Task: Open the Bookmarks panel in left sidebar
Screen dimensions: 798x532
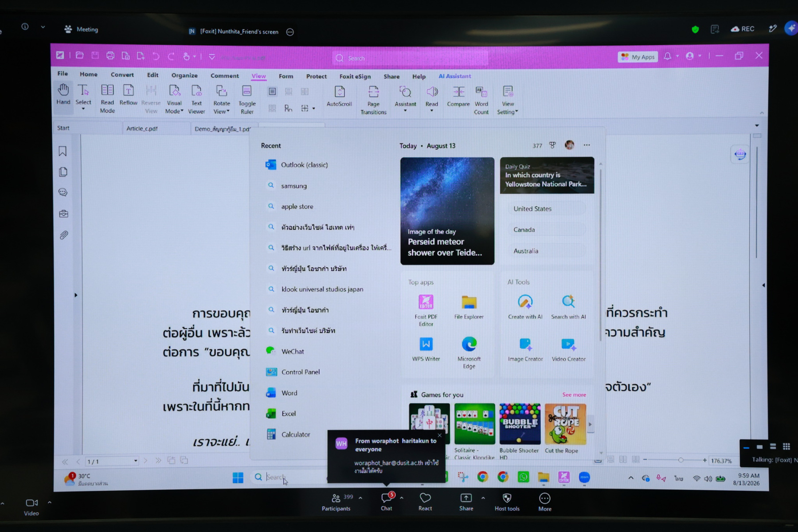Action: click(63, 151)
